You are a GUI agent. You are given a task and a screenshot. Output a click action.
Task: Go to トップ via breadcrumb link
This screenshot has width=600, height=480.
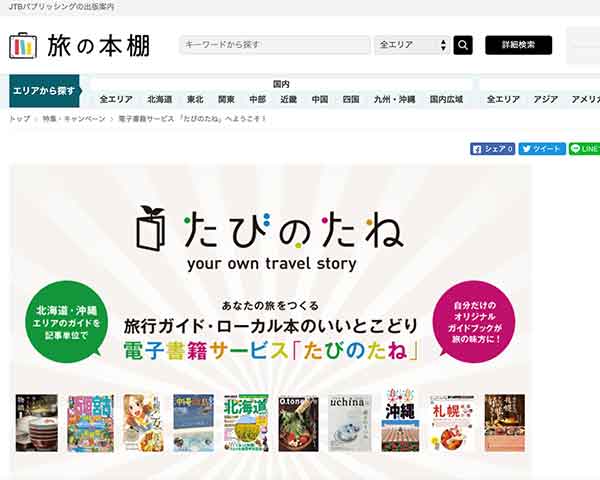(x=20, y=119)
